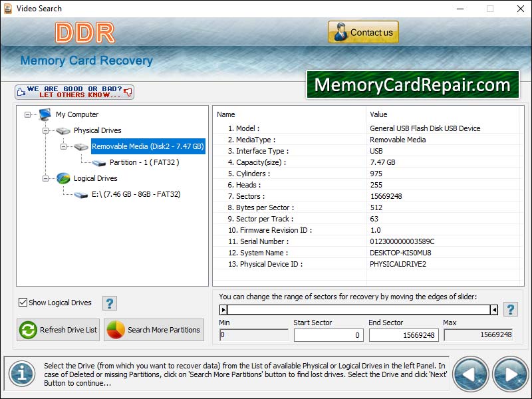This screenshot has width=532, height=399.
Task: Click the green refresh arrows icon
Action: tap(28, 330)
